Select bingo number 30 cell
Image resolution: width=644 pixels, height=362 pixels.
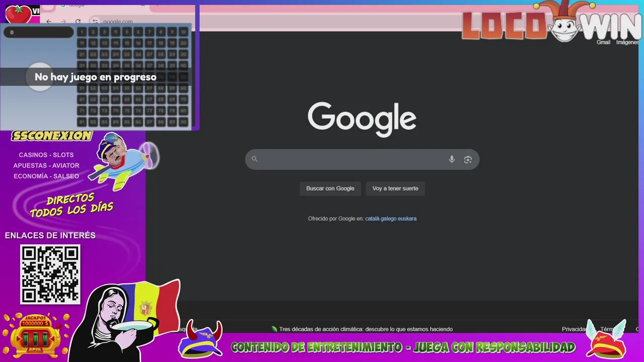pyautogui.click(x=184, y=54)
